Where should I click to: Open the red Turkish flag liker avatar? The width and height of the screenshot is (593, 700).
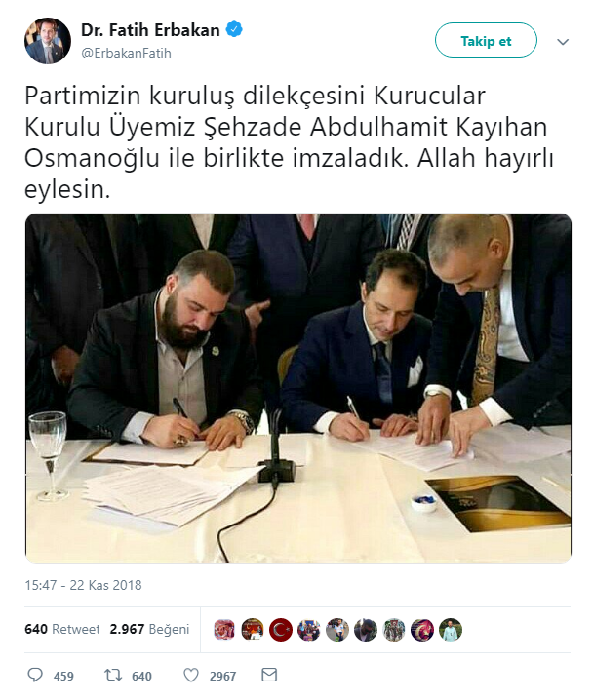281,630
